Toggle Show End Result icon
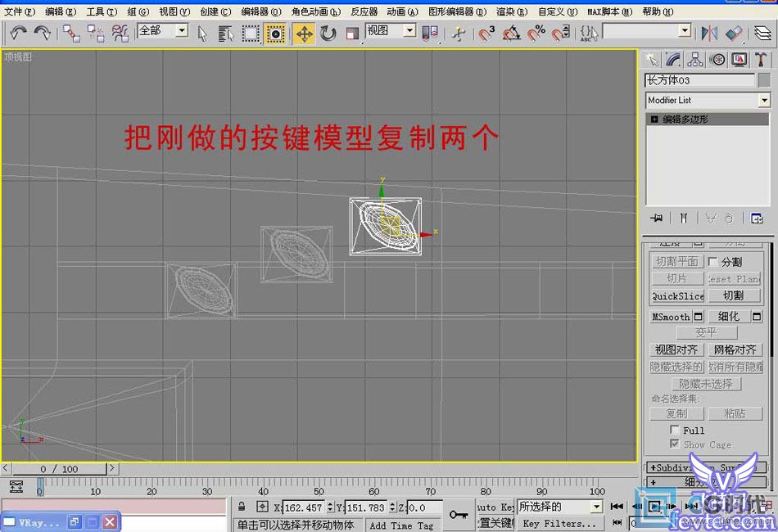778x532 pixels. pos(684,219)
